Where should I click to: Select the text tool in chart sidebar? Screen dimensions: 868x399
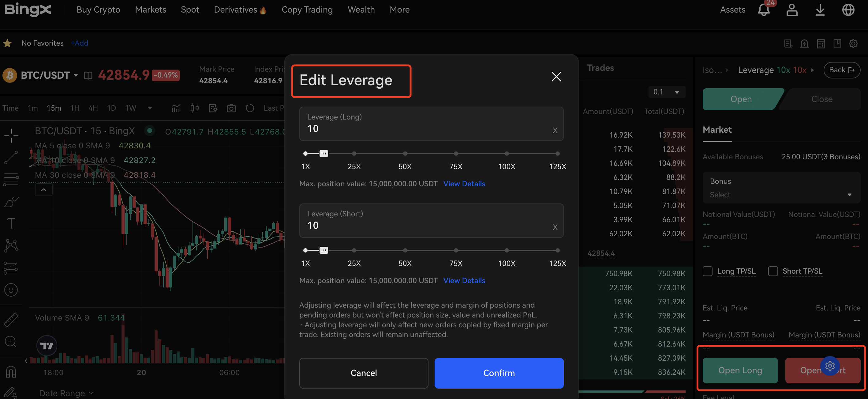click(11, 223)
